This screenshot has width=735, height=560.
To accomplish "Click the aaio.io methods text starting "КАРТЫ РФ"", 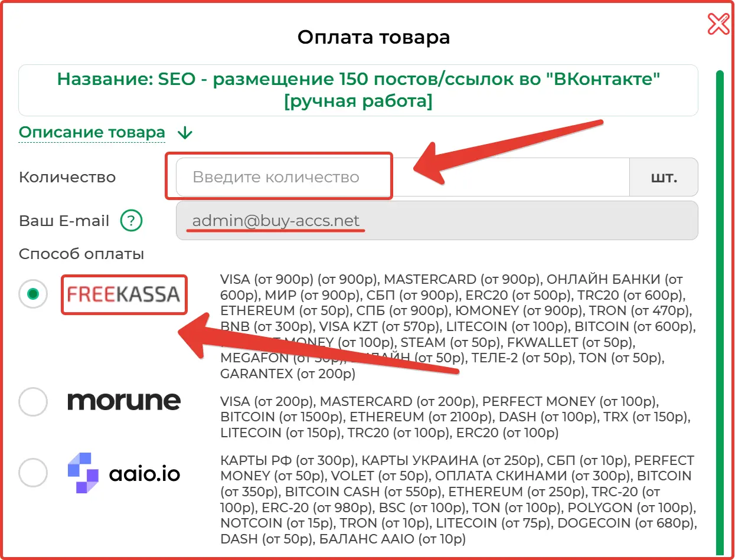I will pos(458,499).
